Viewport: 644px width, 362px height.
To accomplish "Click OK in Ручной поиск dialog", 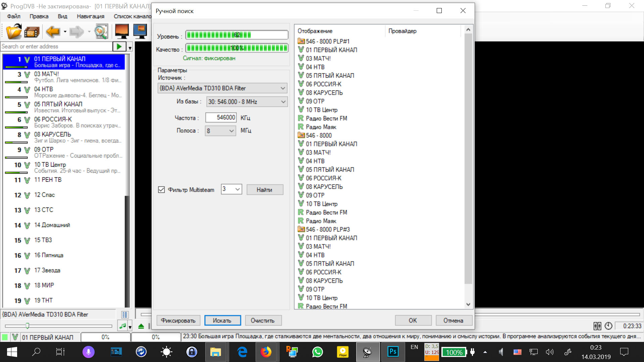I will pyautogui.click(x=413, y=320).
